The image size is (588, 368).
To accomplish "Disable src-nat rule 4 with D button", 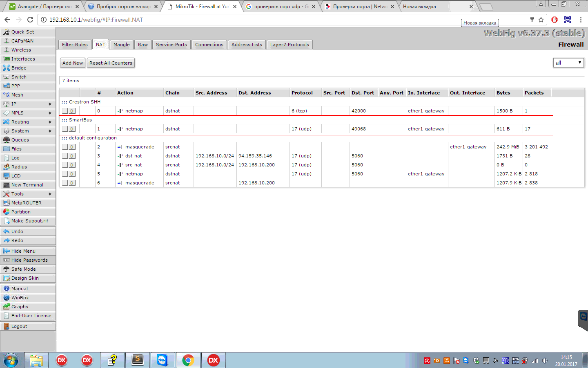I will [x=72, y=165].
